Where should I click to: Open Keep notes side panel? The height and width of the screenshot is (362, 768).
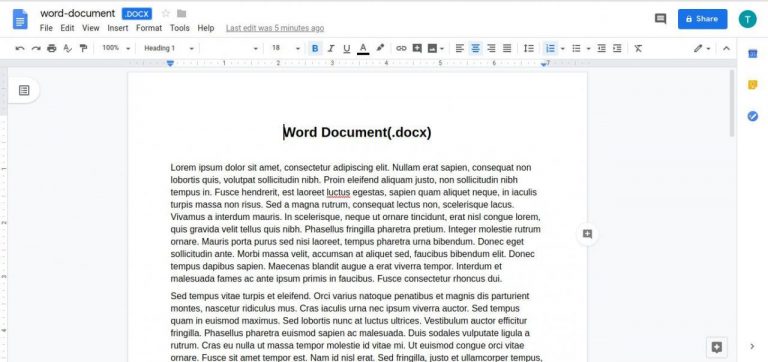click(x=753, y=85)
